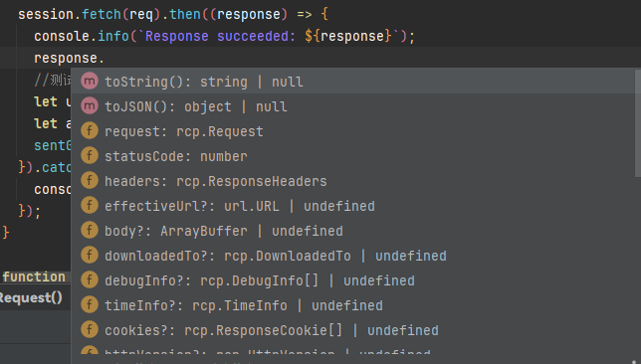Screen dimensions: 641x364
Task: Click the field icon next to request
Action: tap(90, 130)
